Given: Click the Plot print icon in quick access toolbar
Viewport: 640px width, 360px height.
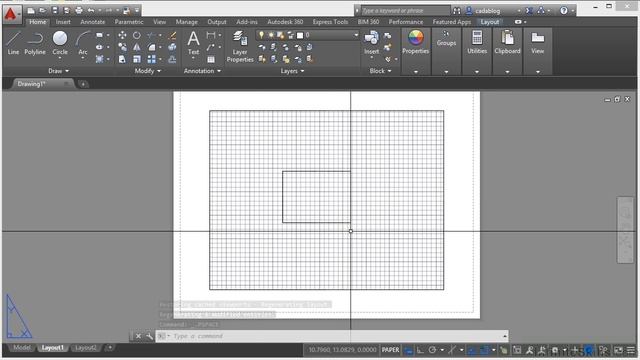Looking at the screenshot, I should pyautogui.click(x=79, y=10).
